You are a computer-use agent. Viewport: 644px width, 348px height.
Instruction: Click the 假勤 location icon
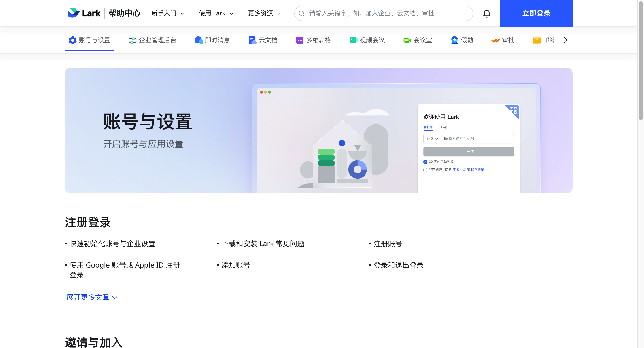coord(455,40)
